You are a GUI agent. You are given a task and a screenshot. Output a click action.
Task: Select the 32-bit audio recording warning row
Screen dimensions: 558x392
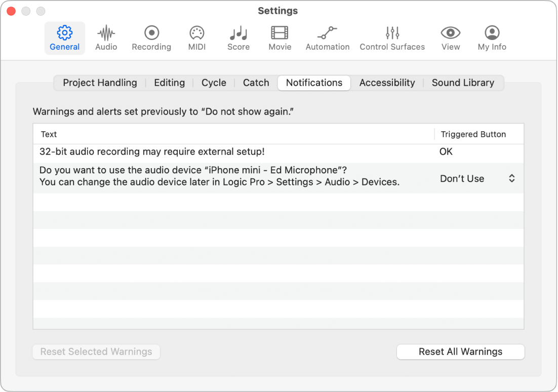[203, 151]
